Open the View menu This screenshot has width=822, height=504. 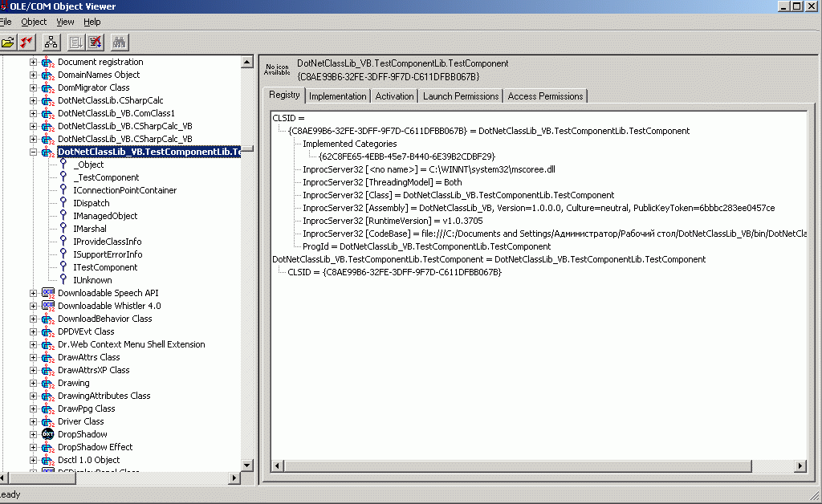[65, 22]
